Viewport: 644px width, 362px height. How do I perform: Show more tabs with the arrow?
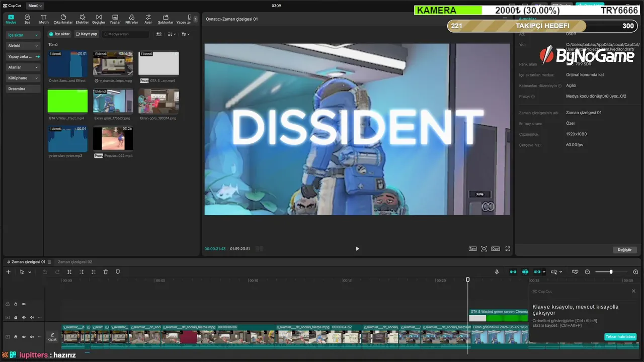click(196, 20)
